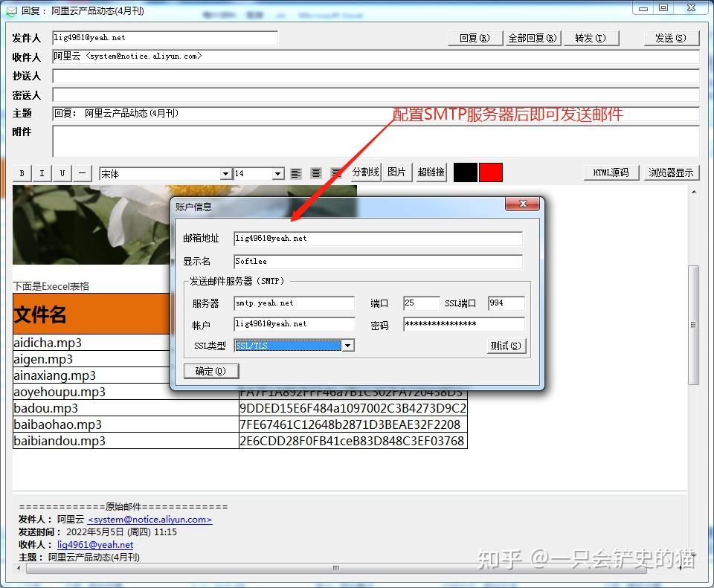714x588 pixels.
Task: Right-align the email body text
Action: [x=336, y=172]
